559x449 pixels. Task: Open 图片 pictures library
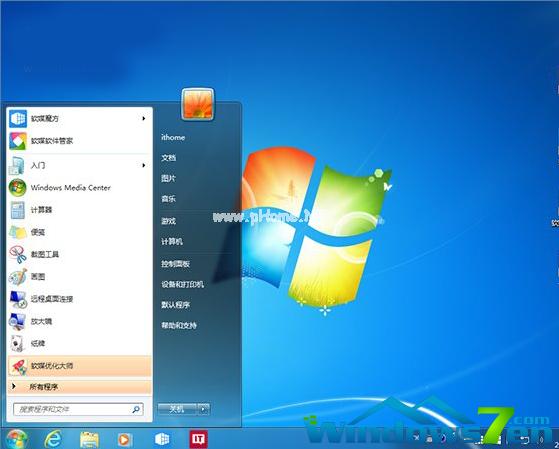click(168, 178)
